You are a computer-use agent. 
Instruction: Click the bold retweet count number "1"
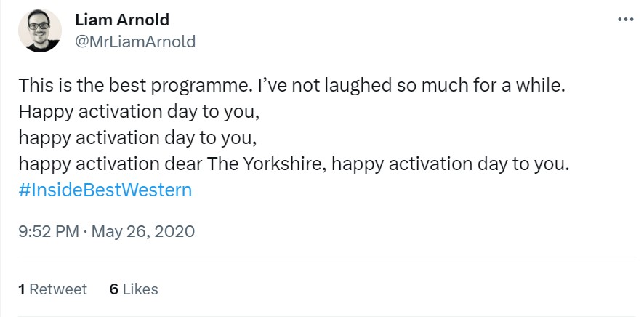[x=23, y=289]
